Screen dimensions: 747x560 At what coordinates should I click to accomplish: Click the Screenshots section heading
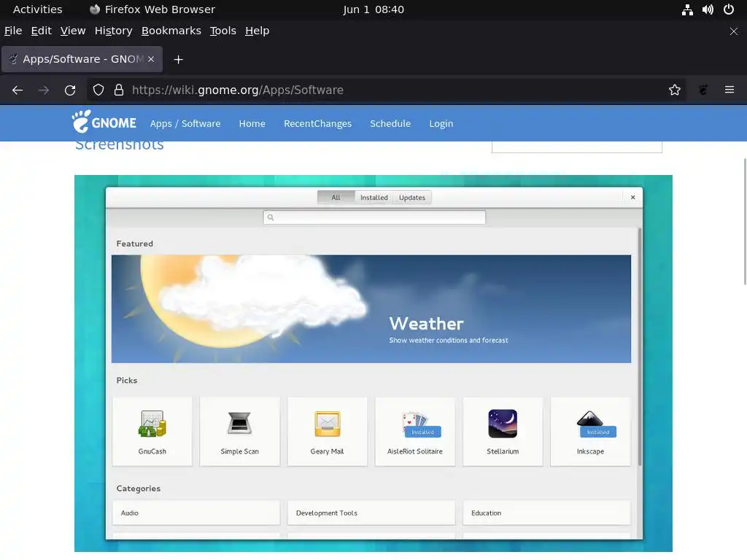(x=119, y=145)
